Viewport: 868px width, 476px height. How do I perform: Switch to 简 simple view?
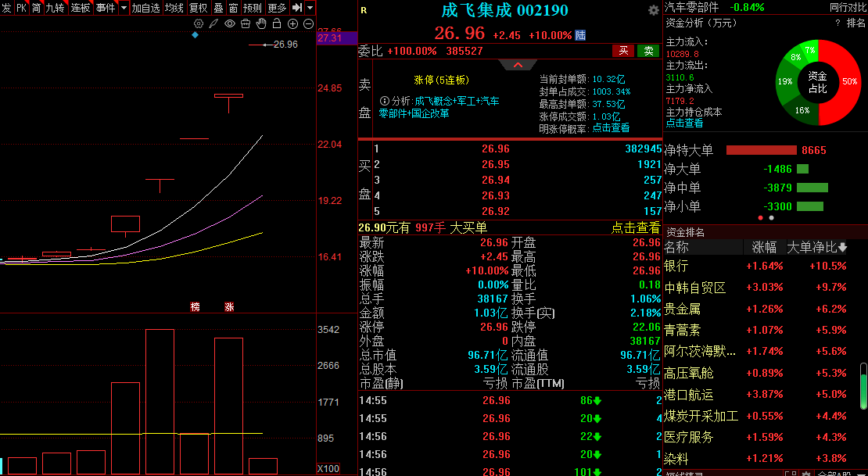(36, 8)
